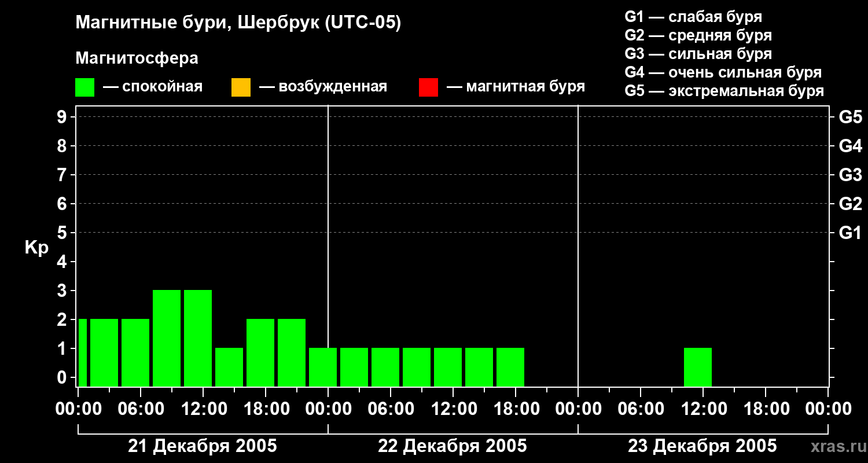This screenshot has width=868, height=463.
Task: Click the Kp 2 bar for 01:00–04:00 on 21 December
Action: tap(104, 352)
